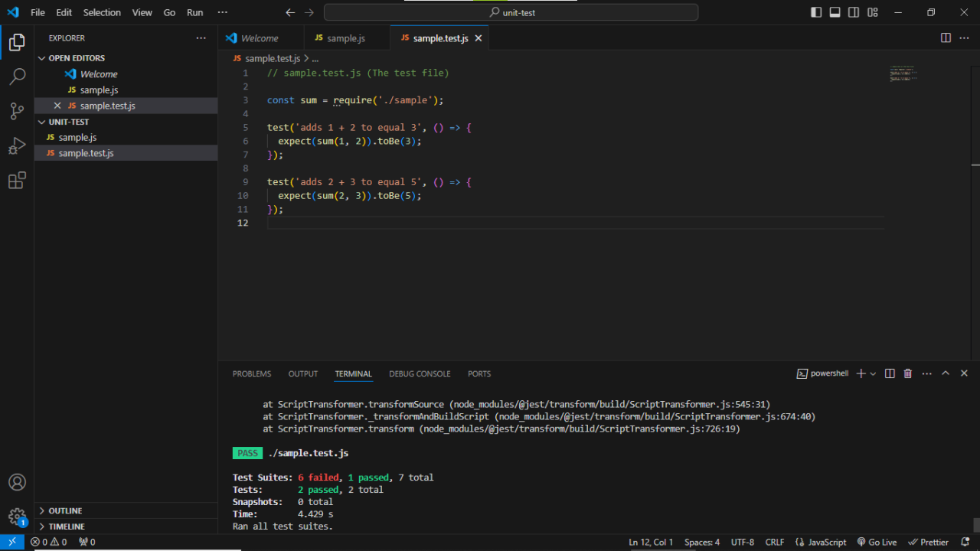This screenshot has width=980, height=551.
Task: Toggle the primary side bar layout icon
Action: (x=816, y=12)
